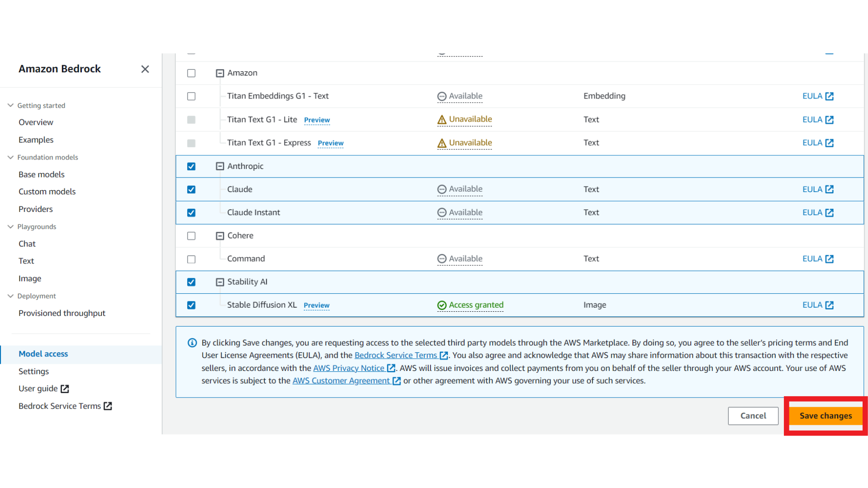Image resolution: width=868 pixels, height=488 pixels.
Task: Click the Cancel button
Action: click(x=753, y=416)
